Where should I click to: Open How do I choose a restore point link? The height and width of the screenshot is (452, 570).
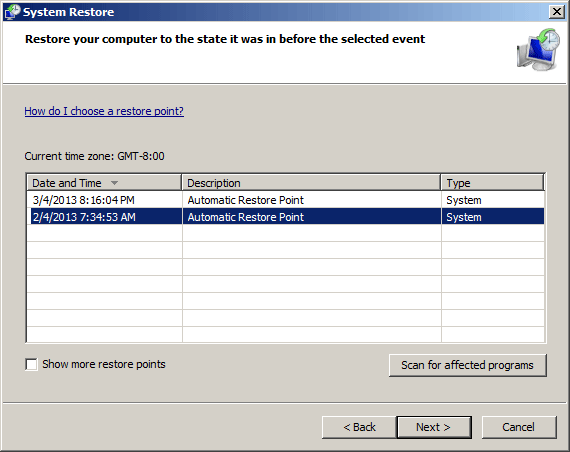tap(104, 111)
